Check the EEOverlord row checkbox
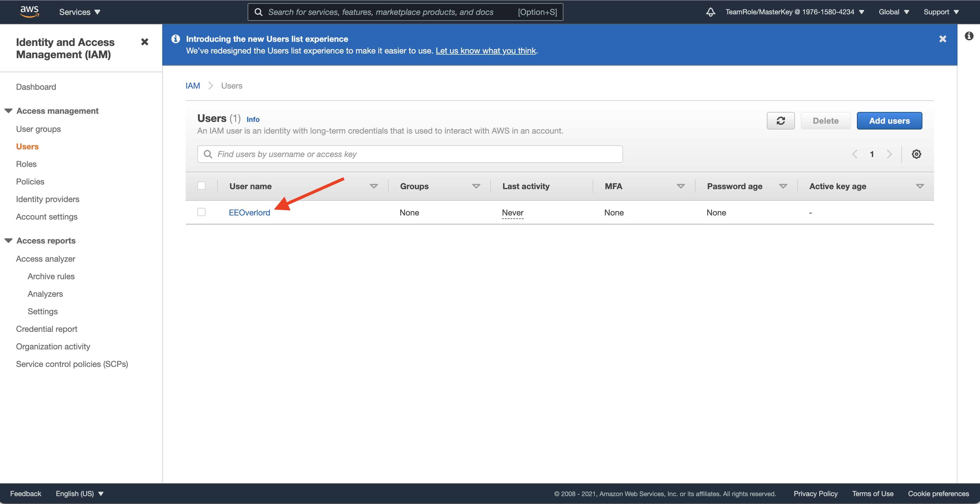Image resolution: width=980 pixels, height=504 pixels. (201, 212)
